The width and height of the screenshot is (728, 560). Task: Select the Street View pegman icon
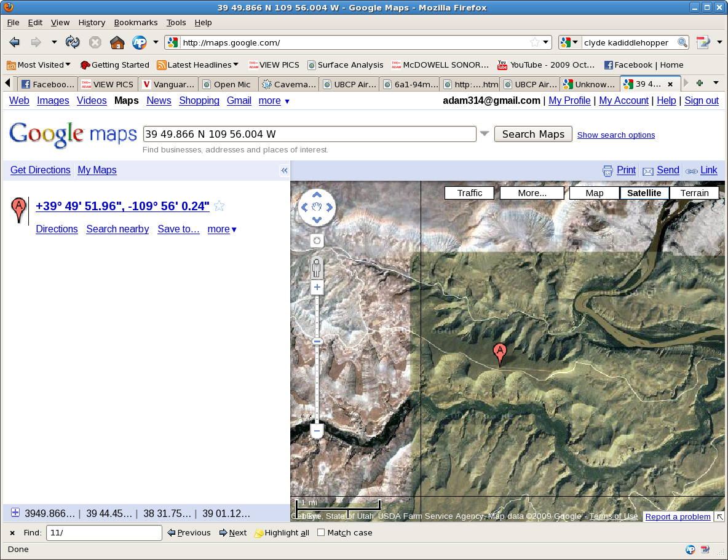tap(317, 268)
